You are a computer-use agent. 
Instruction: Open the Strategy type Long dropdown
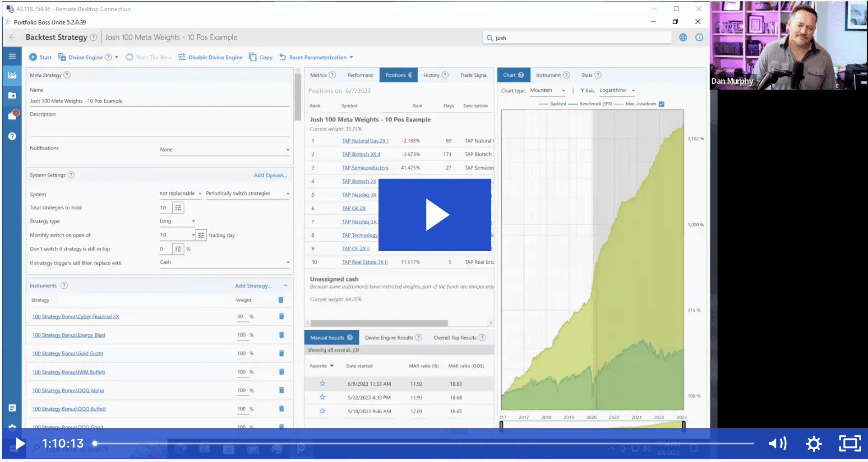pyautogui.click(x=177, y=221)
